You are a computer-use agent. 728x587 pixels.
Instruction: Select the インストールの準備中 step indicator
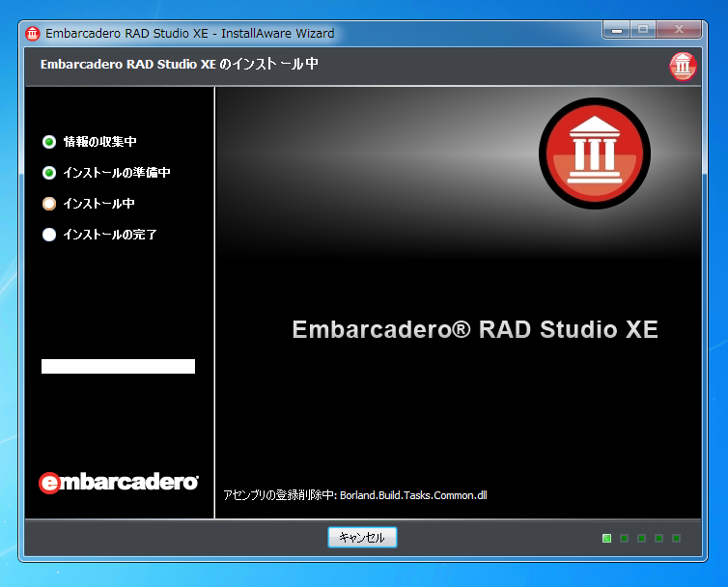[49, 173]
